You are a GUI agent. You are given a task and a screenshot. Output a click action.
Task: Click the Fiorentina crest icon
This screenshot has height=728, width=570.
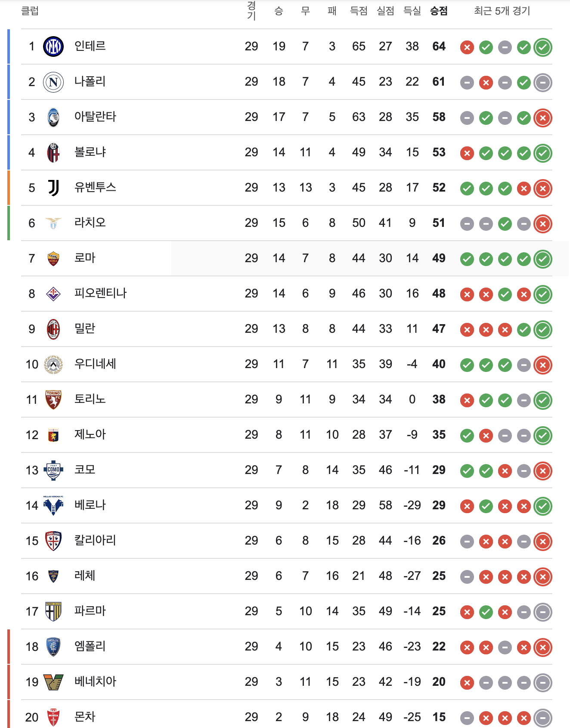(53, 294)
